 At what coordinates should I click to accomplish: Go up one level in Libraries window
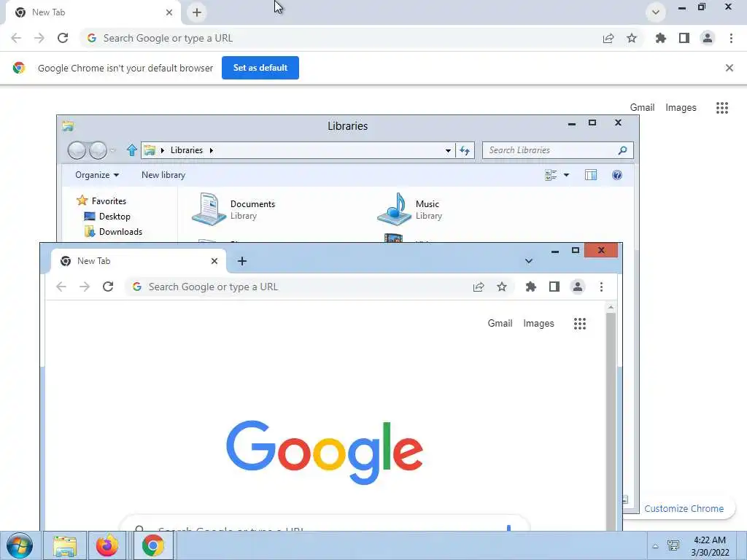click(132, 150)
